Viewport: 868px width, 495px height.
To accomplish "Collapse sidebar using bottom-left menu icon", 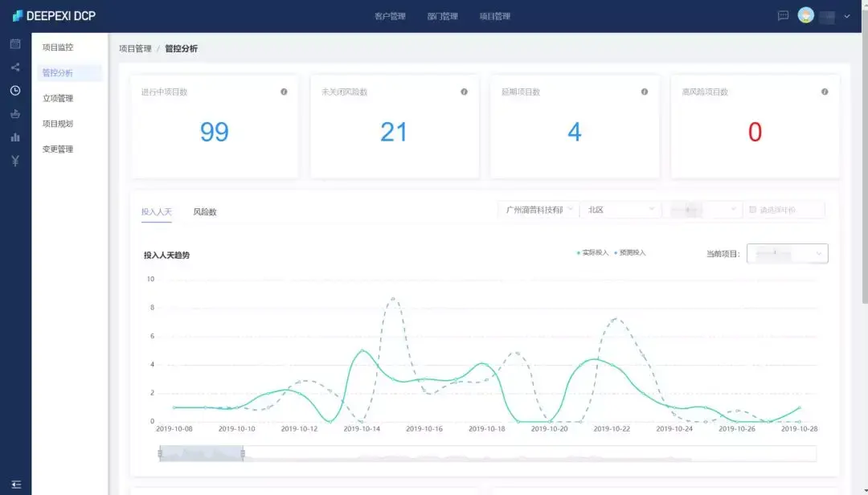I will pos(16,485).
